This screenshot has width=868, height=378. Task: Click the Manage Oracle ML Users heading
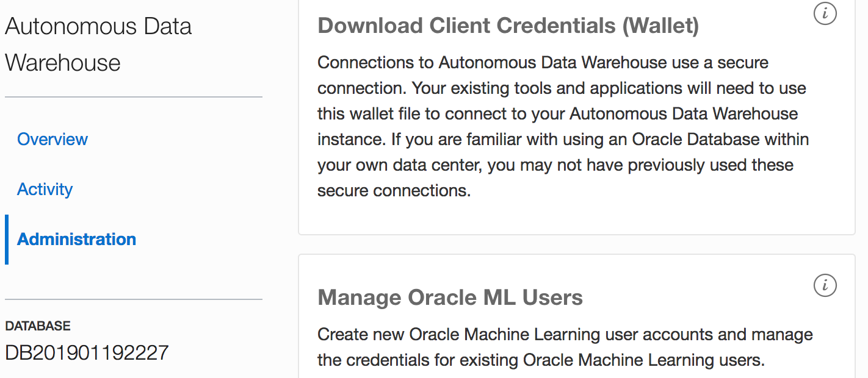click(450, 298)
